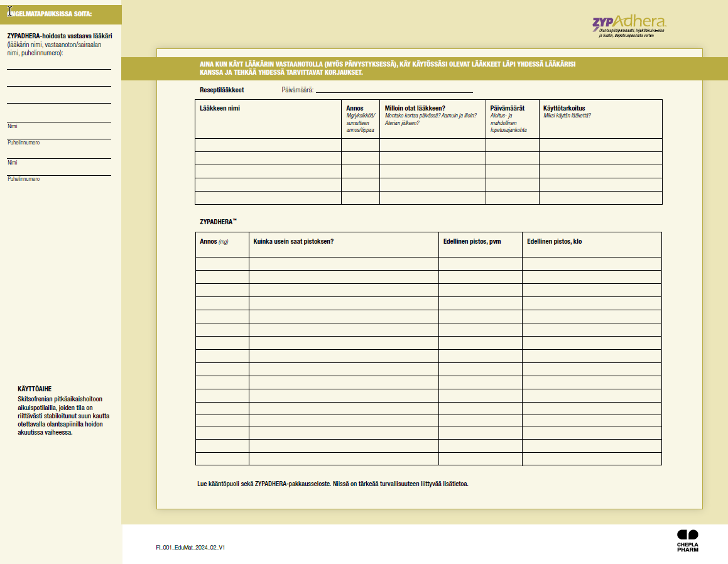The width and height of the screenshot is (728, 564).
Task: Click the 'ZYPADHERA-hoidosta vastaava lääkäri' text
Action: point(60,36)
